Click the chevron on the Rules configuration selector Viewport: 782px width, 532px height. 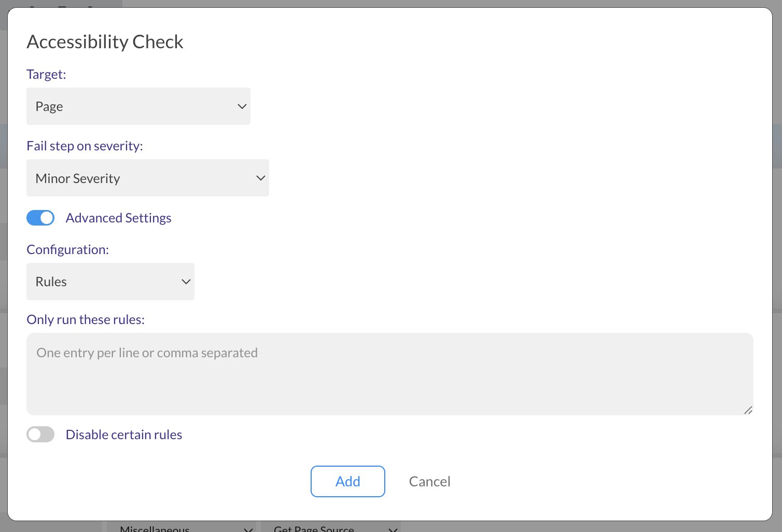point(186,281)
